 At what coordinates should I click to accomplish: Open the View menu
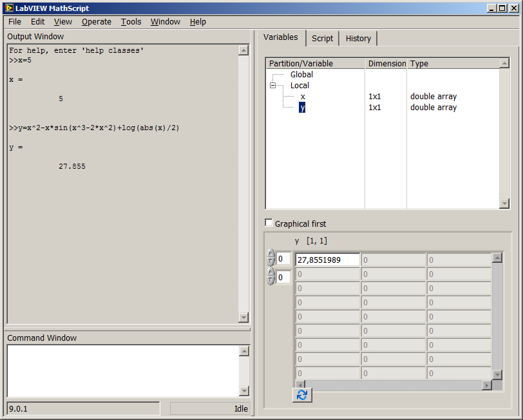(x=62, y=22)
